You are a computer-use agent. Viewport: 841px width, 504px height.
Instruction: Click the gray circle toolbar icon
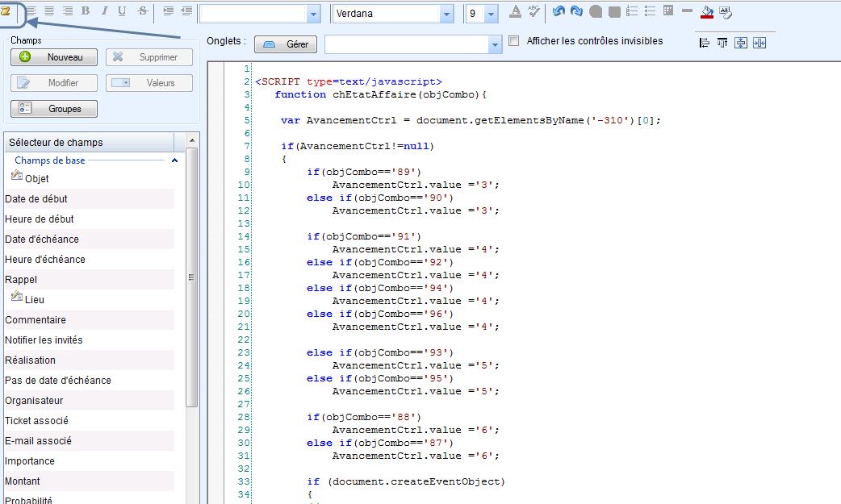click(x=596, y=12)
